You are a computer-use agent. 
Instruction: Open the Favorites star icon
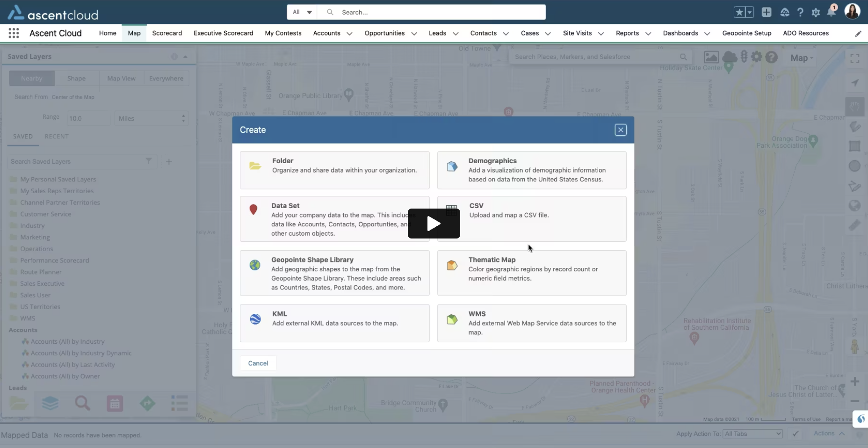point(739,13)
